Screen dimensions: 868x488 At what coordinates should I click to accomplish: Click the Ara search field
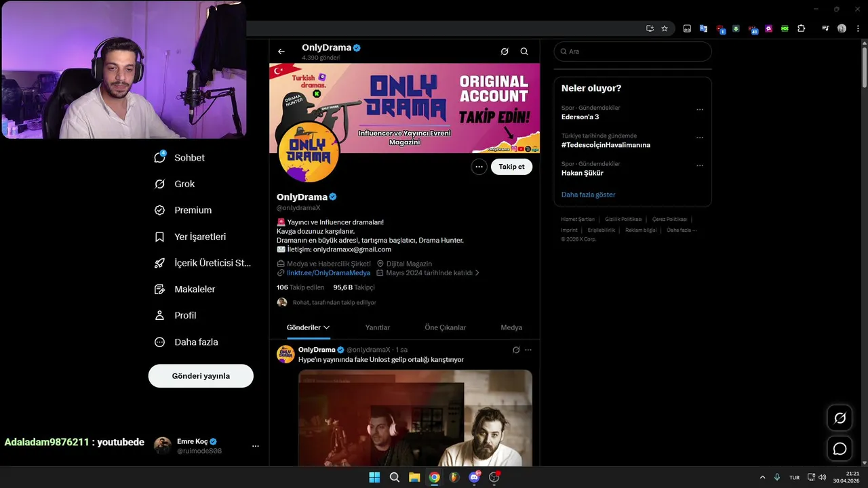tap(633, 52)
